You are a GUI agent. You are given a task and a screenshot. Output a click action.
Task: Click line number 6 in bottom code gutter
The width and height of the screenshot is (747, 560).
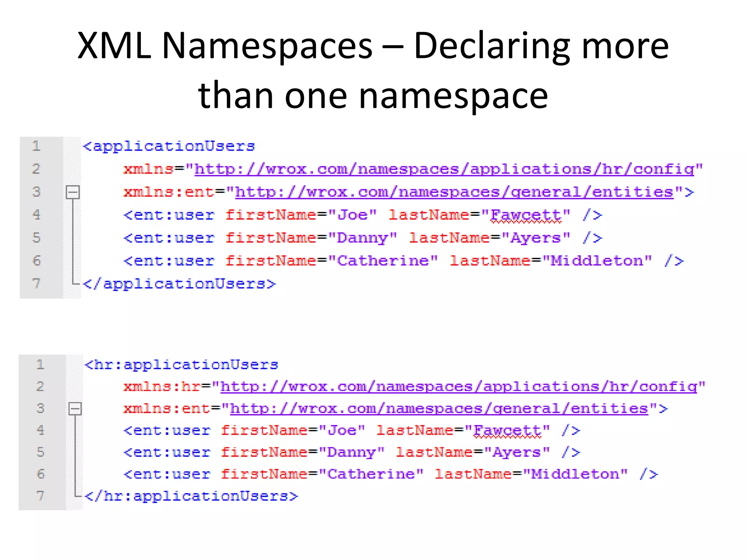(40, 474)
